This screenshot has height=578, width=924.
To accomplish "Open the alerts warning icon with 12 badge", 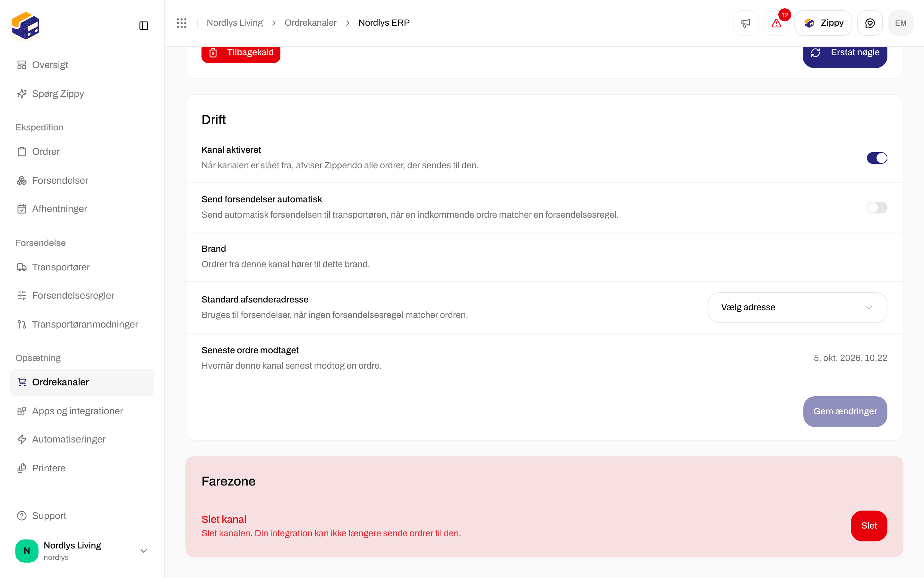I will click(x=776, y=23).
